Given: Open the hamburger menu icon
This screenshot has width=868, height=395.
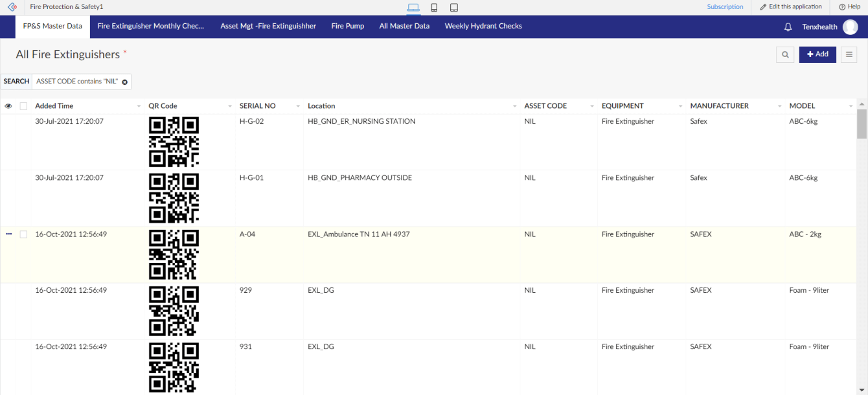Looking at the screenshot, I should pyautogui.click(x=849, y=55).
